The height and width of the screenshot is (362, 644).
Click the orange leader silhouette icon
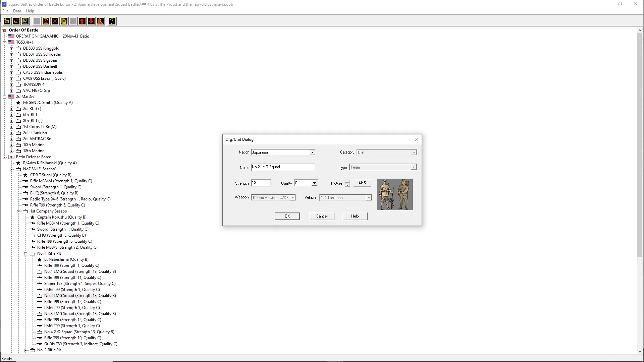(x=100, y=21)
